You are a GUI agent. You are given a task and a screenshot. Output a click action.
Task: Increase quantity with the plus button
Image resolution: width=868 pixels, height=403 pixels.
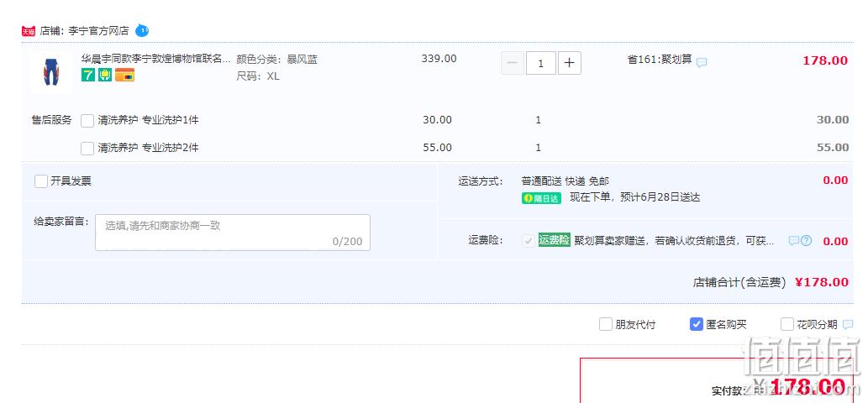569,63
